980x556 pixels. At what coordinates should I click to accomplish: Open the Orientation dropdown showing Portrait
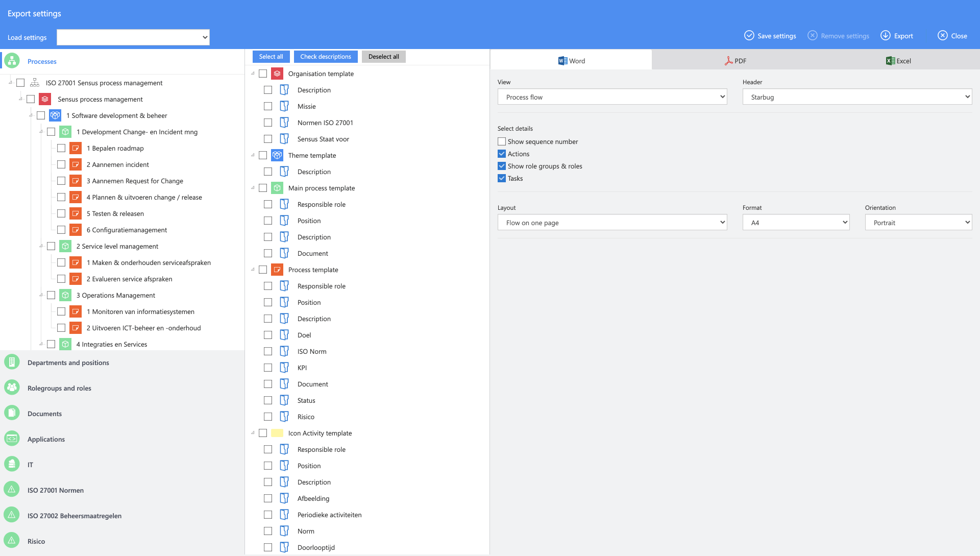click(x=919, y=223)
